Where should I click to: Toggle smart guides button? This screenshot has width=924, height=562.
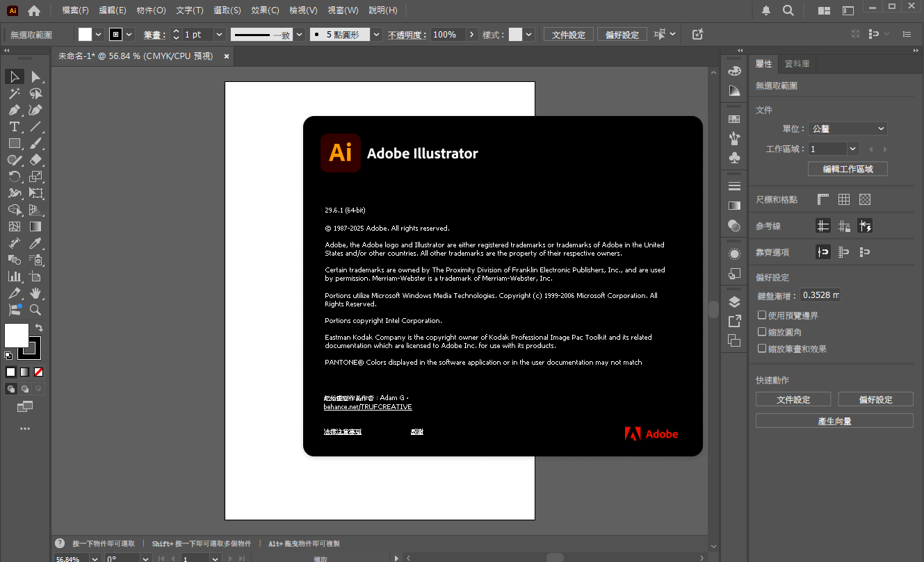865,226
